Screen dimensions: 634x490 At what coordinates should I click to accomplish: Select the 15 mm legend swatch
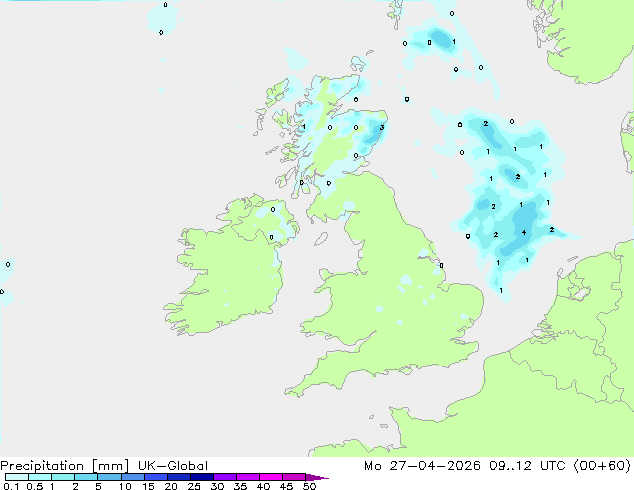[x=156, y=477]
